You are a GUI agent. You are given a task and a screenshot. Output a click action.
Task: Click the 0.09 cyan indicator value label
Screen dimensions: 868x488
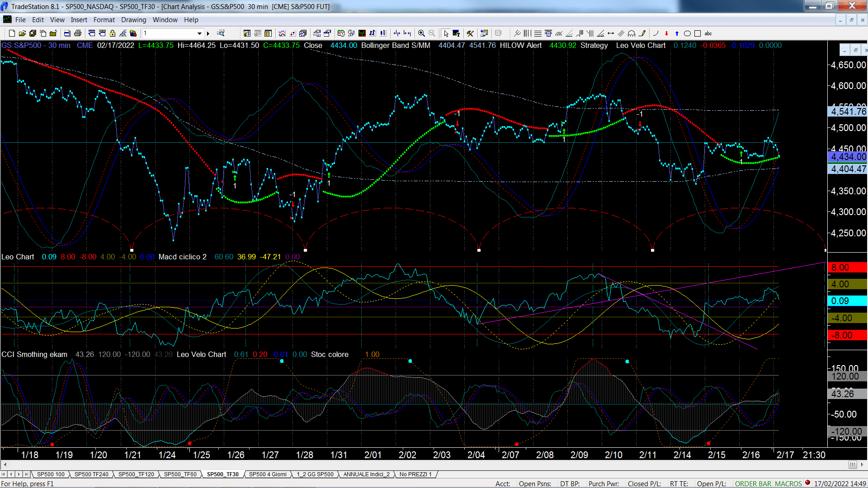(848, 301)
